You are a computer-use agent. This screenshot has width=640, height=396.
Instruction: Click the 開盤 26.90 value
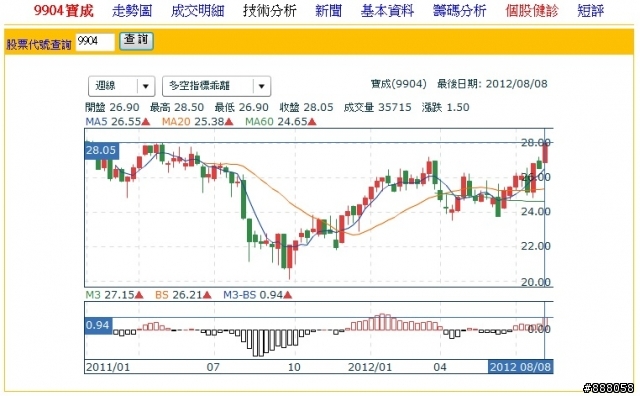tap(112, 107)
